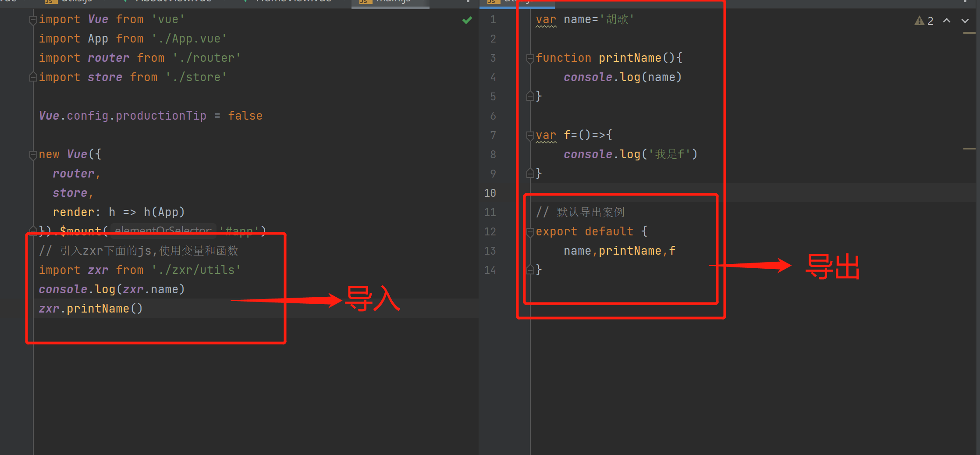Click 'console.log(zxr.name)' statement
This screenshot has height=455, width=980.
click(112, 290)
